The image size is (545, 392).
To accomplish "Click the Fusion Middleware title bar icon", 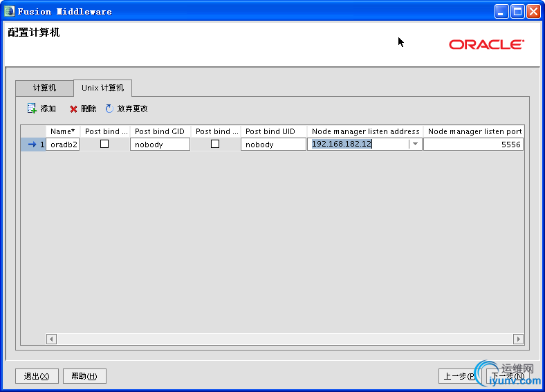I will (x=10, y=11).
